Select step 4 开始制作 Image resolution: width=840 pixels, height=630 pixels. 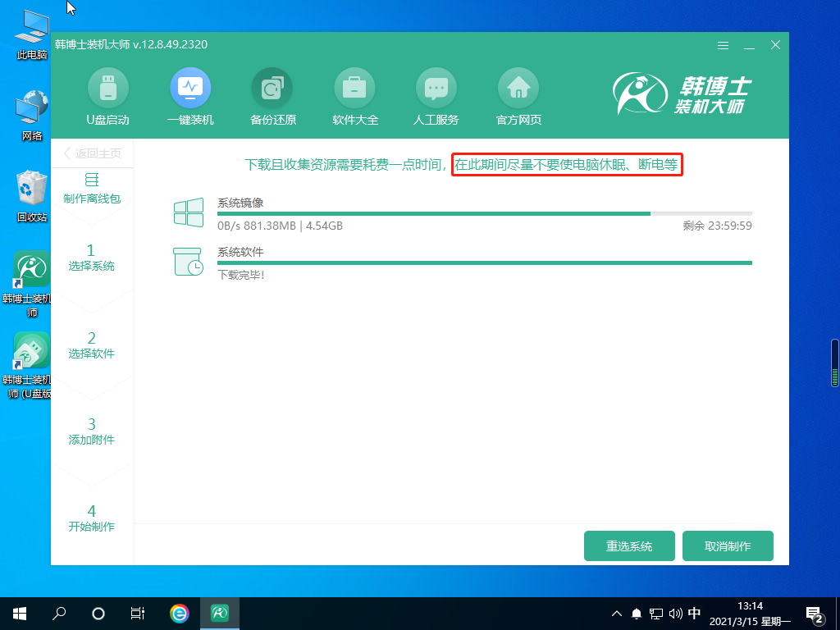92,518
